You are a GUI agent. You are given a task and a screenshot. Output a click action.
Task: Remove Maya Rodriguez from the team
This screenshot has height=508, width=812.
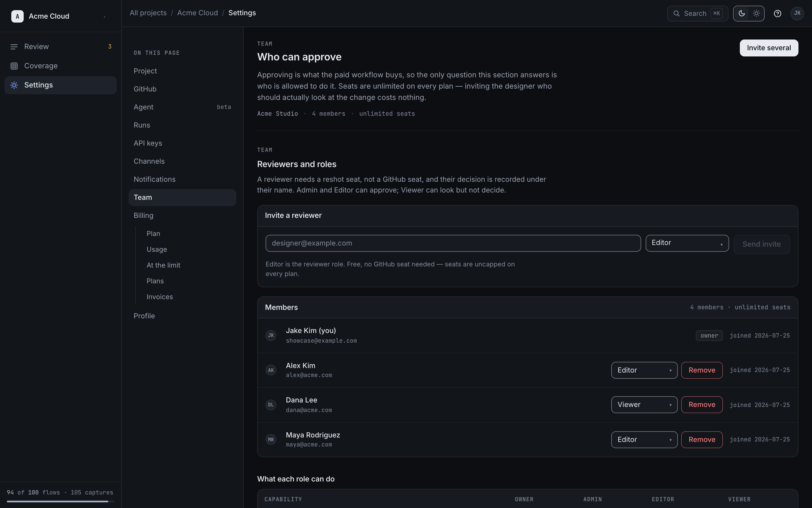coord(701,439)
